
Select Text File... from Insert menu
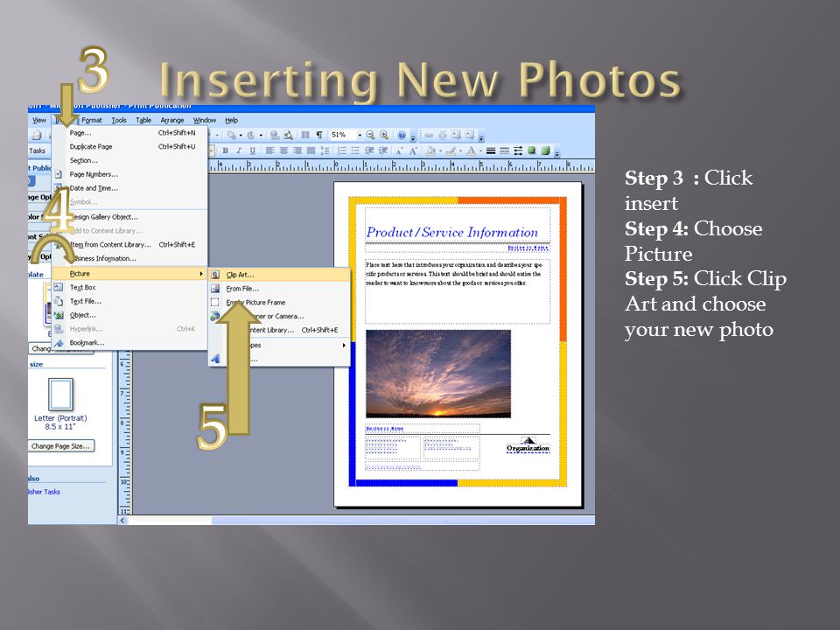[129, 301]
